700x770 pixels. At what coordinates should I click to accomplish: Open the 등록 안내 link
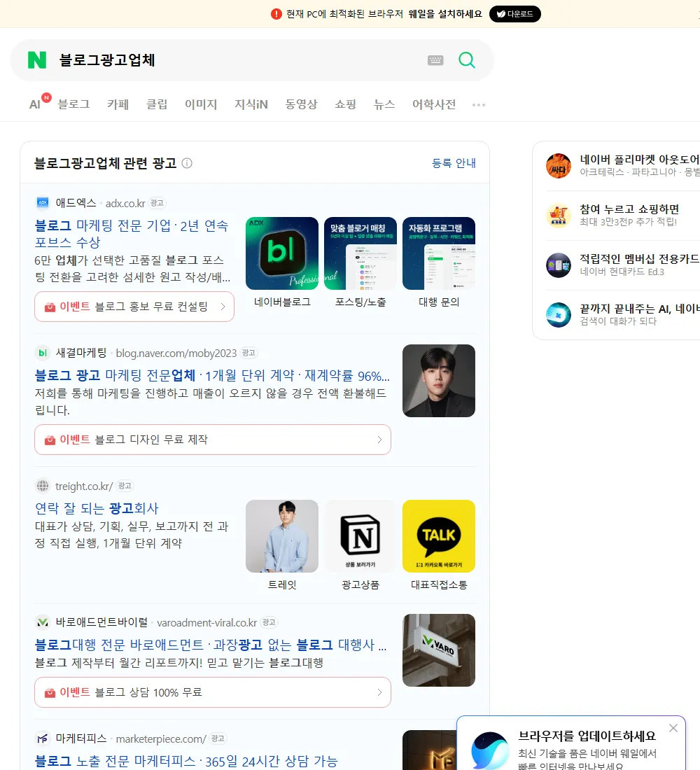454,163
